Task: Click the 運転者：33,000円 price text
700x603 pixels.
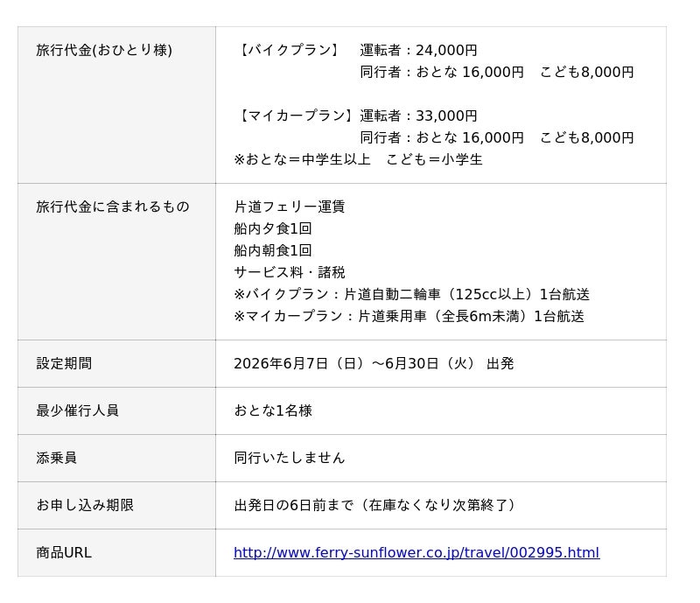Action: [x=418, y=116]
